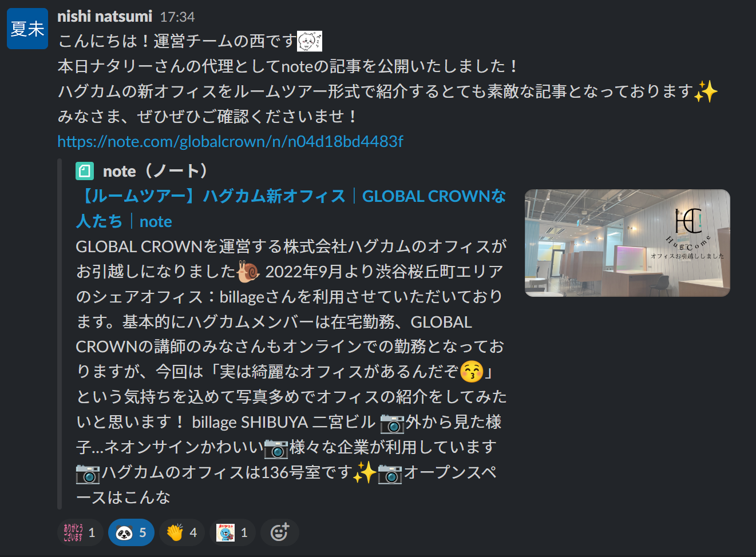Viewport: 756px width, 557px height.
Task: Open nishi natsumi's profile name
Action: click(x=105, y=17)
